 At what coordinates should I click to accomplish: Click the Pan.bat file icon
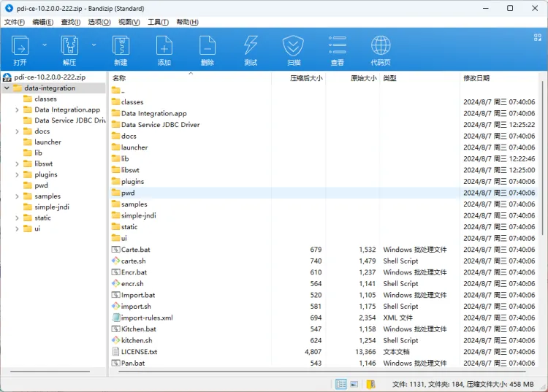(x=115, y=363)
